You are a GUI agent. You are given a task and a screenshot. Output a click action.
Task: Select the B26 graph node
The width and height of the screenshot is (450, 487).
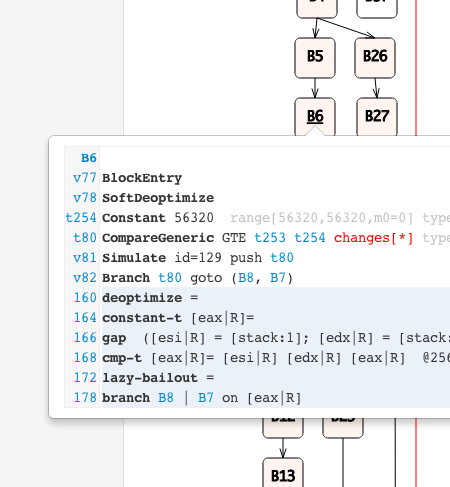click(375, 58)
